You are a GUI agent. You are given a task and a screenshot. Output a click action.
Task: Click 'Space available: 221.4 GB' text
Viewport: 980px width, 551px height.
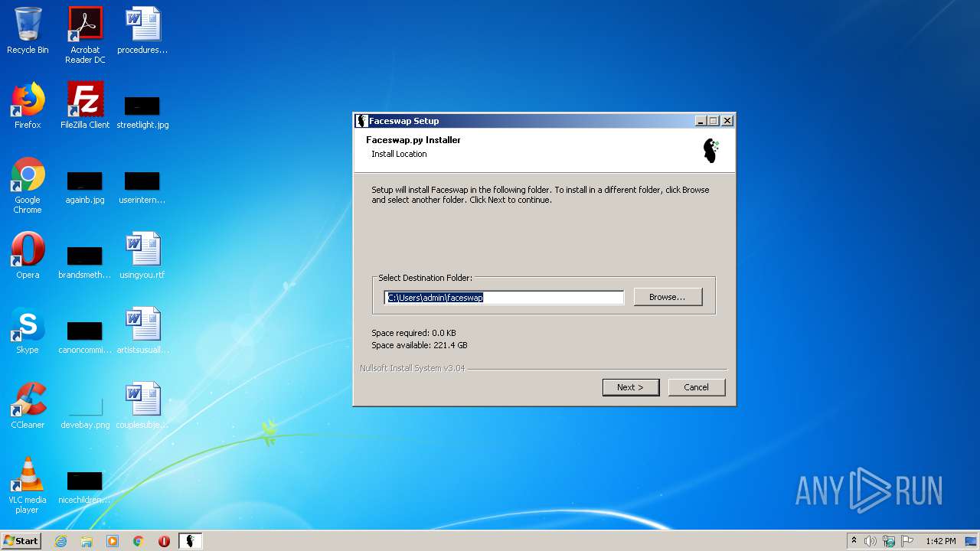click(420, 345)
